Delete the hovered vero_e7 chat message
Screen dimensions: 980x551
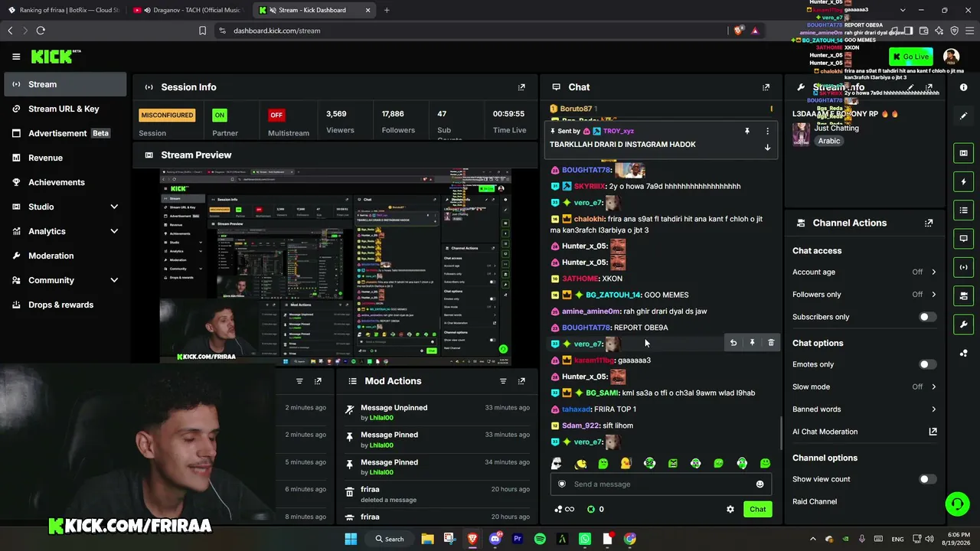[771, 343]
